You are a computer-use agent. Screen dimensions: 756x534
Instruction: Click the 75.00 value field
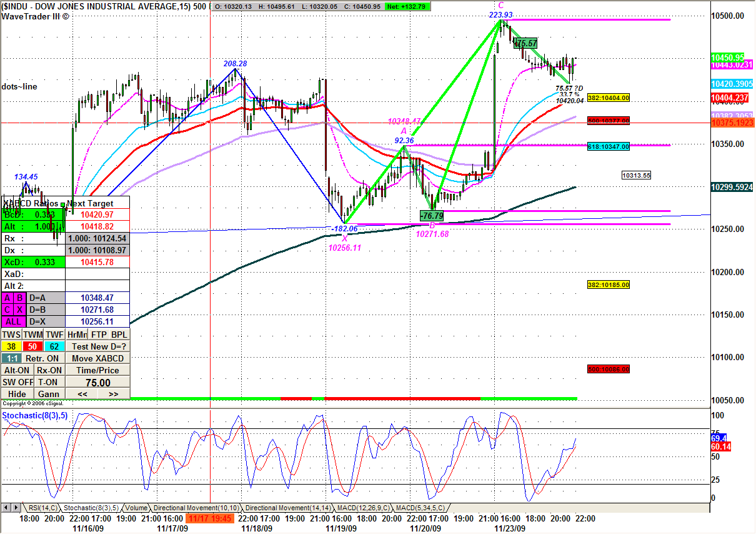pos(98,383)
